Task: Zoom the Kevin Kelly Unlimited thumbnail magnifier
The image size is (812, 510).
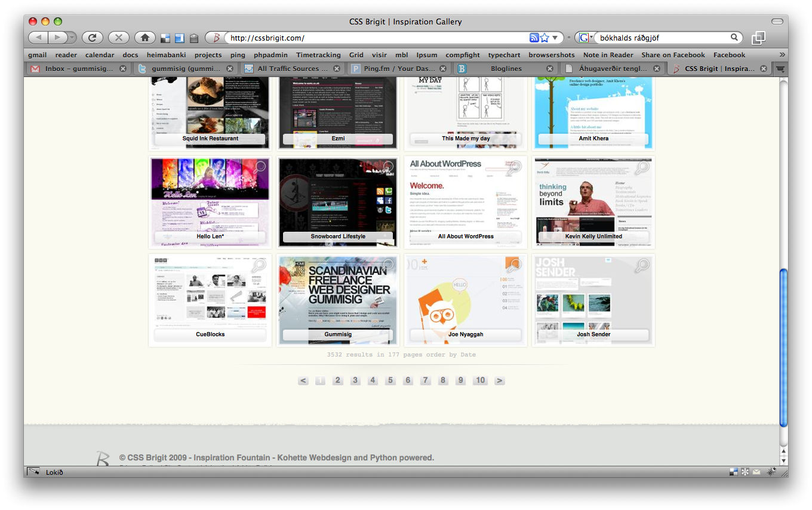Action: tap(642, 168)
